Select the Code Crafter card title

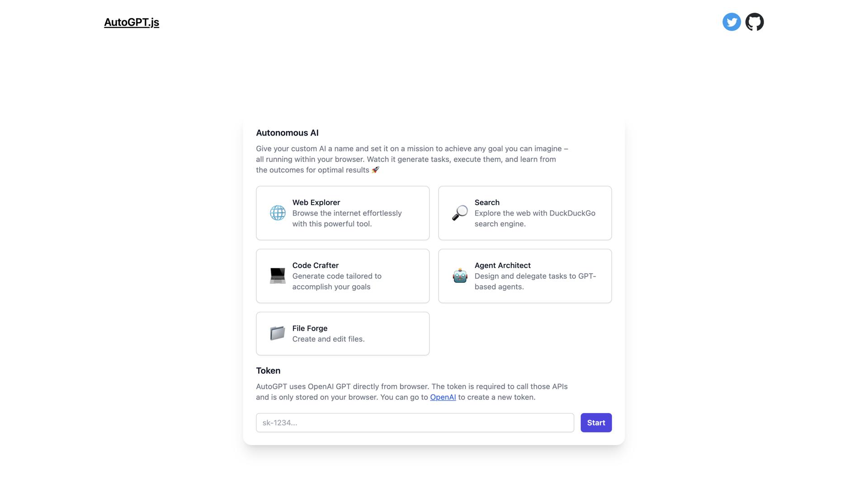click(315, 265)
